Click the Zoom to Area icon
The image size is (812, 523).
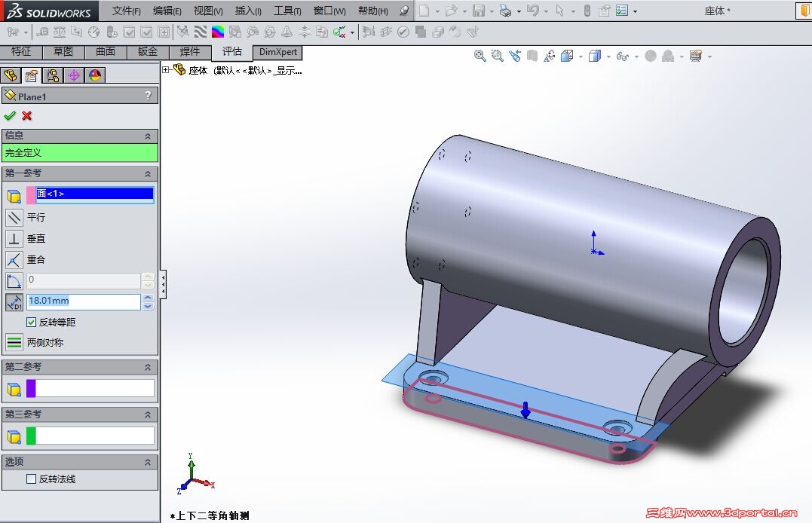pyautogui.click(x=497, y=56)
